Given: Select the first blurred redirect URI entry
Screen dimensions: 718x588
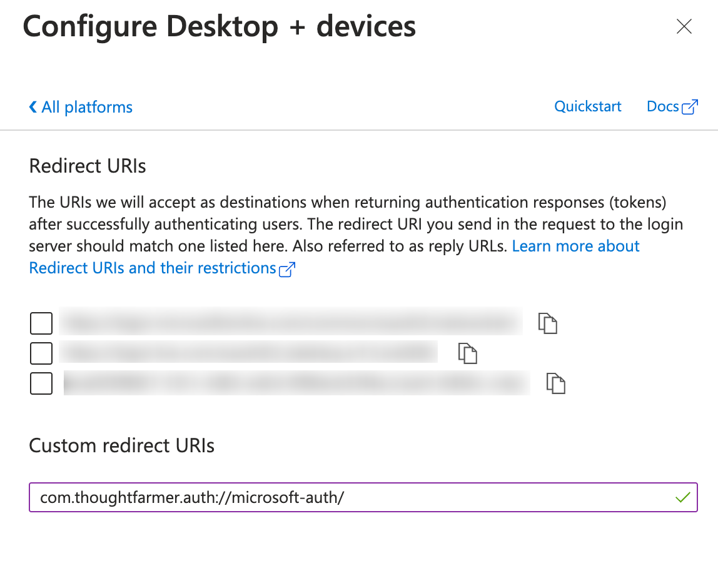Looking at the screenshot, I should pos(291,322).
